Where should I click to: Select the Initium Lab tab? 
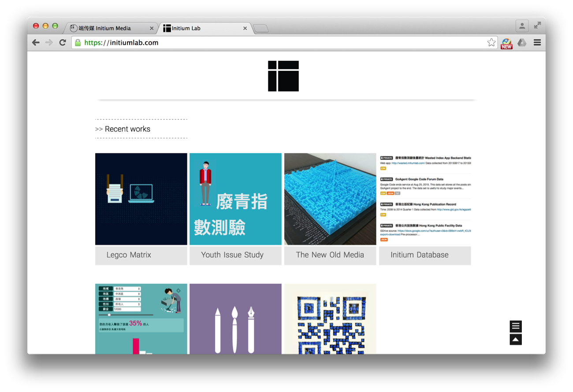tap(204, 28)
